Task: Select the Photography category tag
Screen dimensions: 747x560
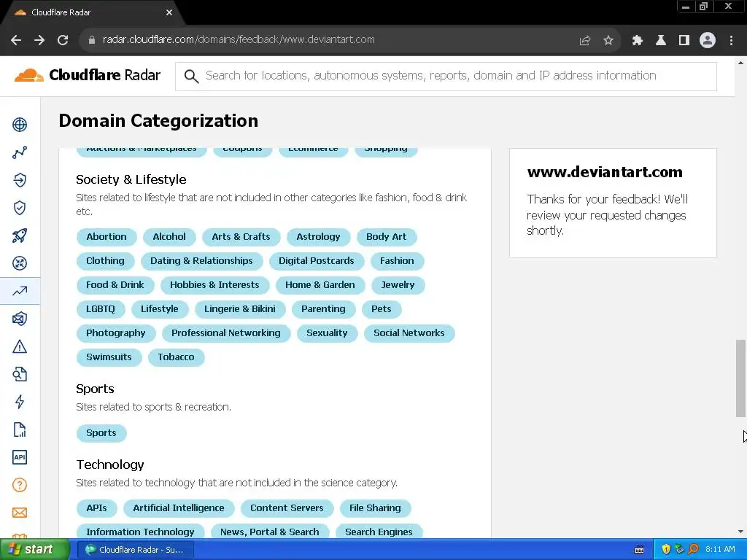Action: click(x=116, y=332)
